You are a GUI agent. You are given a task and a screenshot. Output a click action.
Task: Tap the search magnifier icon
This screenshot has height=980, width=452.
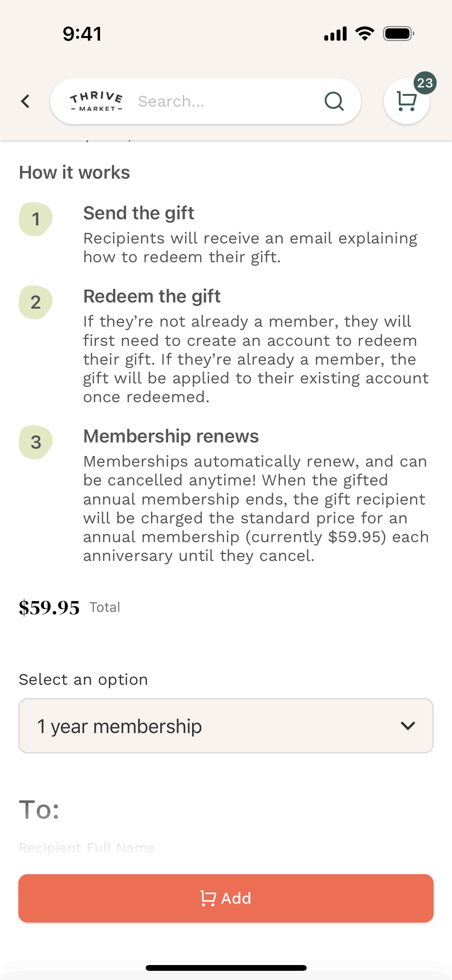coord(334,101)
